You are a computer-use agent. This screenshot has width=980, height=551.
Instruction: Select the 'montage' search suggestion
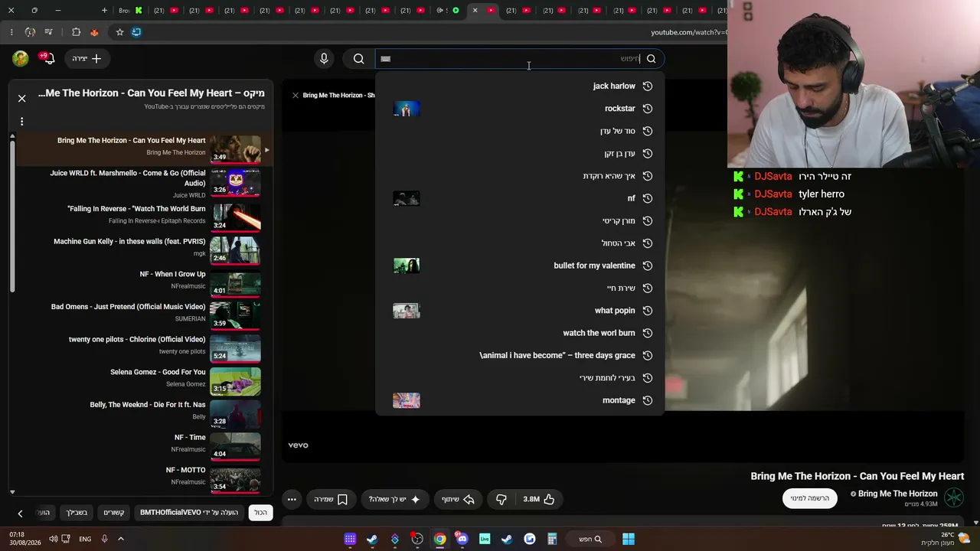click(x=520, y=400)
